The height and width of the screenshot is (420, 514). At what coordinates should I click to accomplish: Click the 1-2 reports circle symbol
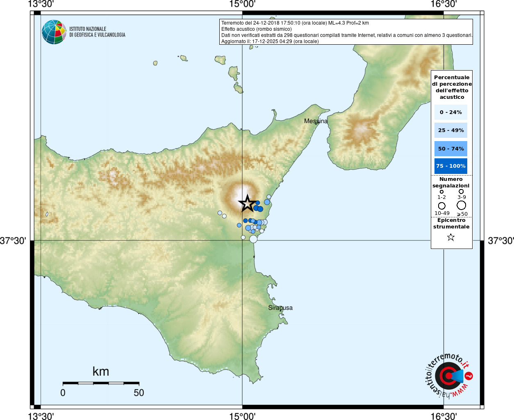click(x=441, y=192)
